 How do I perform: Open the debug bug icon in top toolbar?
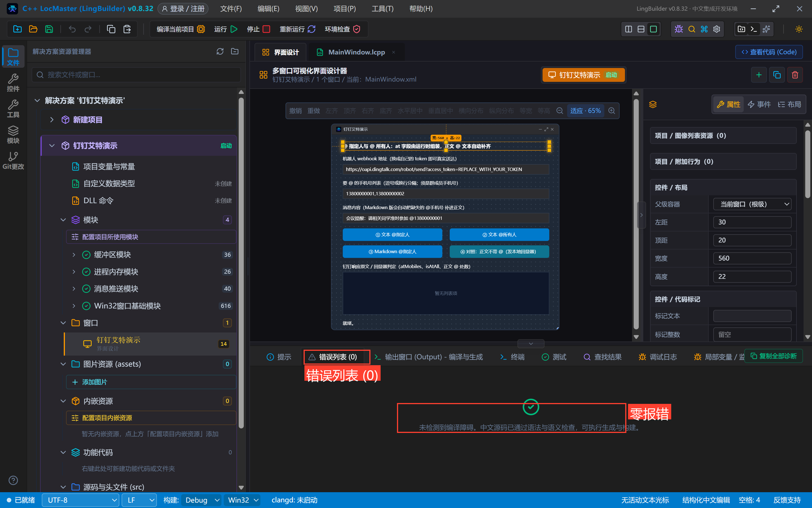coord(679,29)
